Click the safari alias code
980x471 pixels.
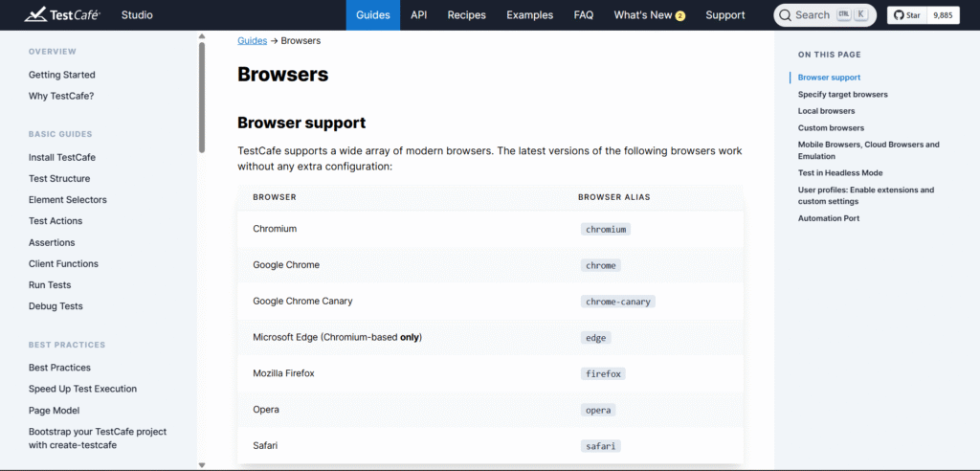click(601, 447)
